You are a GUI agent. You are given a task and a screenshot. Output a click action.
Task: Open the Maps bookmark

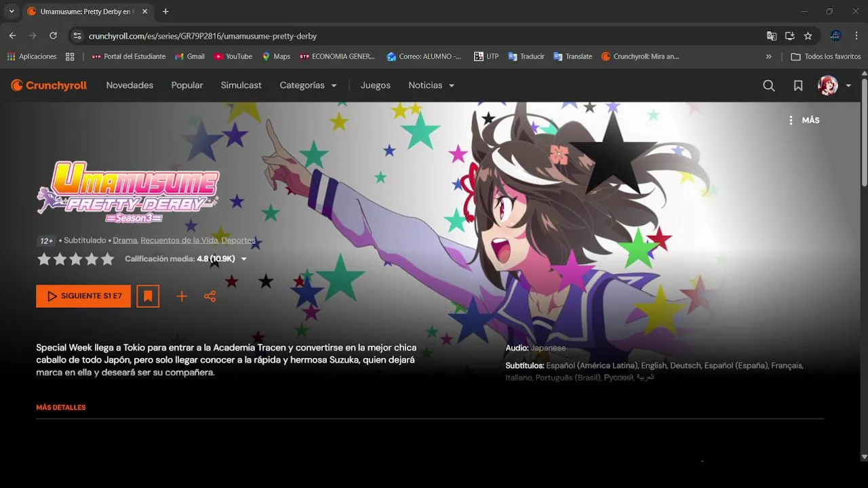[x=276, y=56]
